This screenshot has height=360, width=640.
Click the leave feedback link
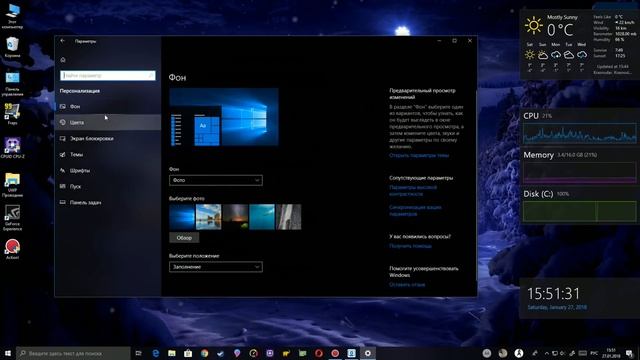[407, 284]
